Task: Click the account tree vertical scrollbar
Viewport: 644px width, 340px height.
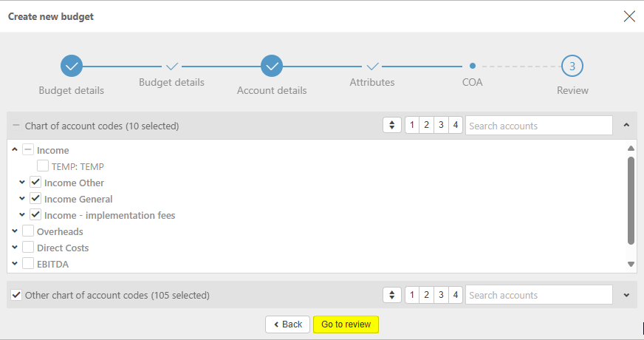Action: click(631, 200)
